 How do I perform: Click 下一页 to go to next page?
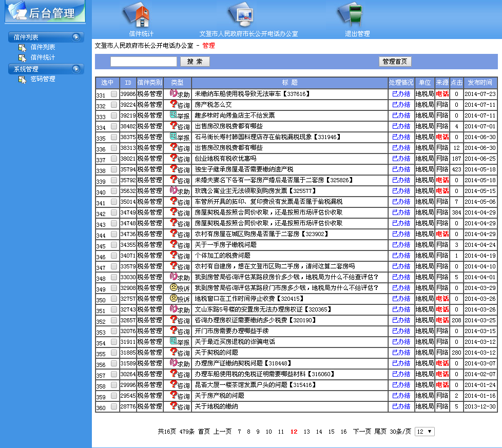(x=362, y=432)
